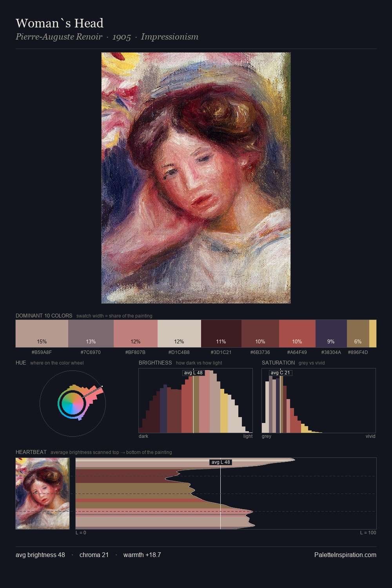The width and height of the screenshot is (392, 588).
Task: Click the 'DOMINANT 10 COLORS' heading
Action: click(44, 316)
